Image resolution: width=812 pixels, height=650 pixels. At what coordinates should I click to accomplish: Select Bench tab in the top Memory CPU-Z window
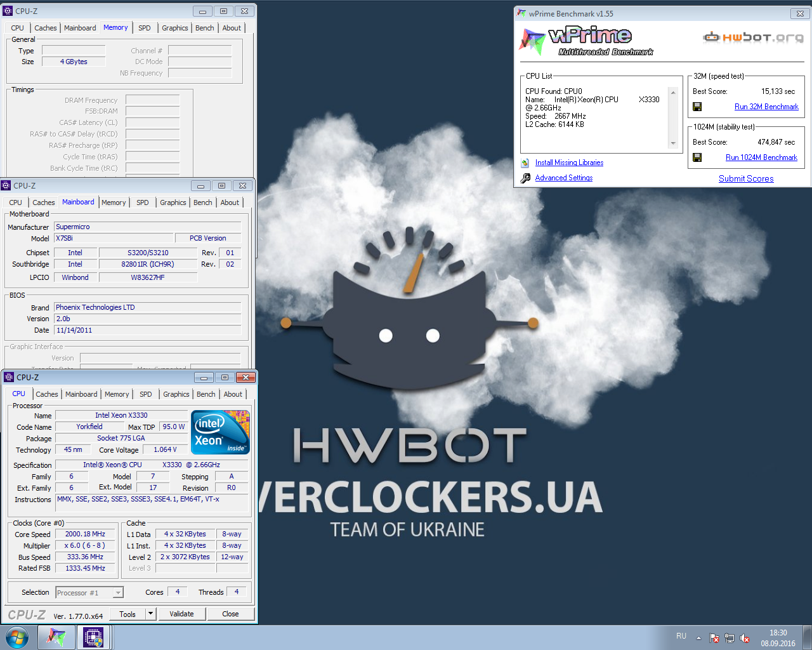point(205,28)
